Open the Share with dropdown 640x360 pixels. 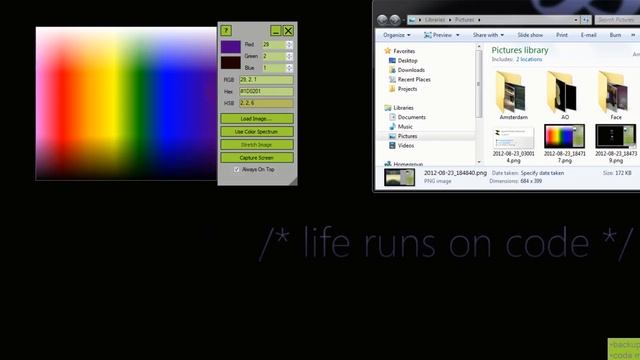pyautogui.click(x=488, y=35)
